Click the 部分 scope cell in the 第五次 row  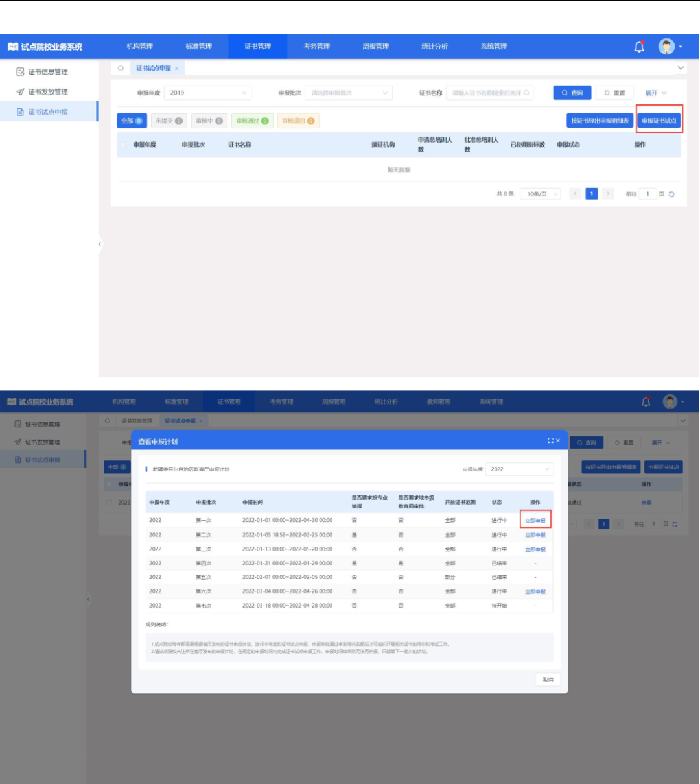450,577
